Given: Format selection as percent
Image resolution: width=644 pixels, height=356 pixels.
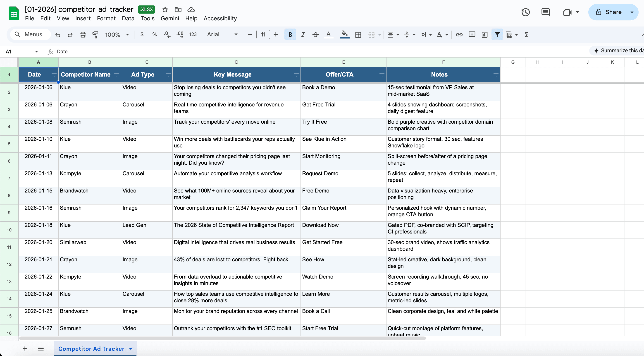Looking at the screenshot, I should pos(155,34).
